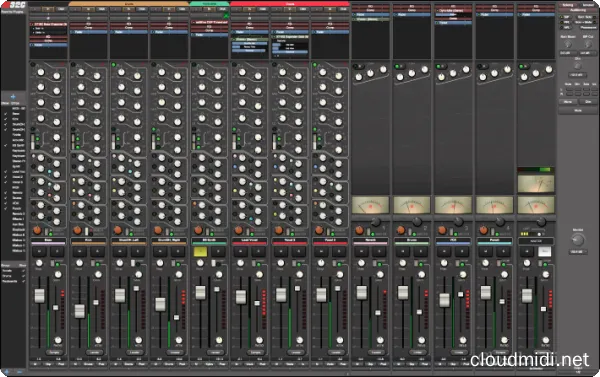Click the orange Drums group tab at top
600x377 pixels.
click(129, 4)
